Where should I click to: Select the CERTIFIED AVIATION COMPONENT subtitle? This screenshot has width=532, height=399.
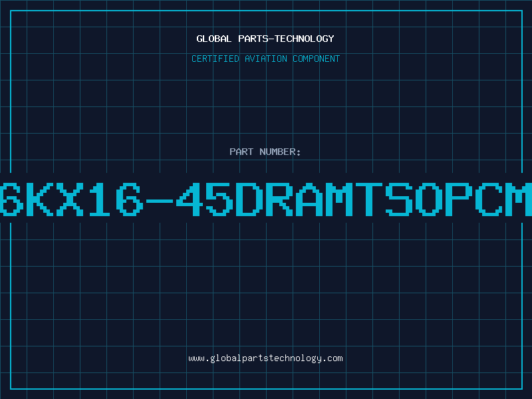(265, 59)
